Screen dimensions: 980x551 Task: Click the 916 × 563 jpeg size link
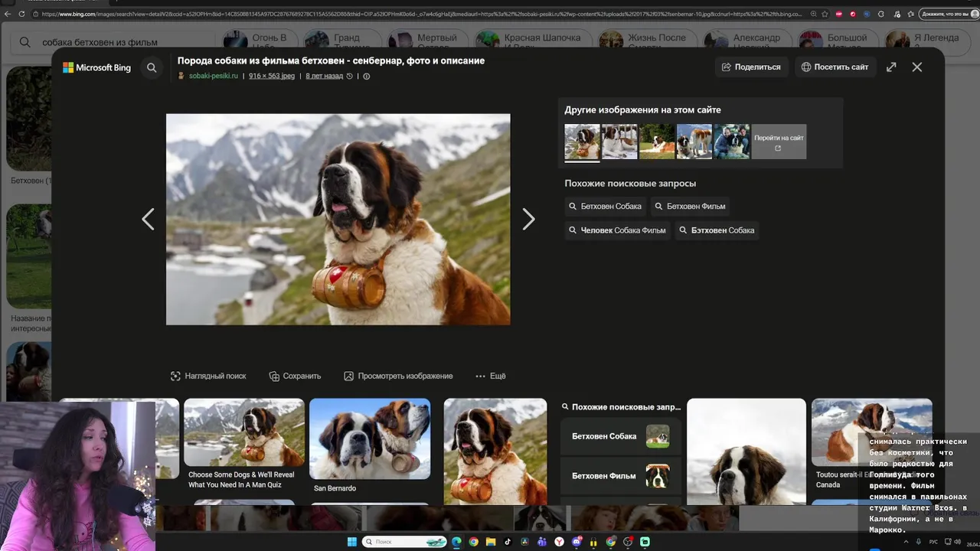coord(272,76)
